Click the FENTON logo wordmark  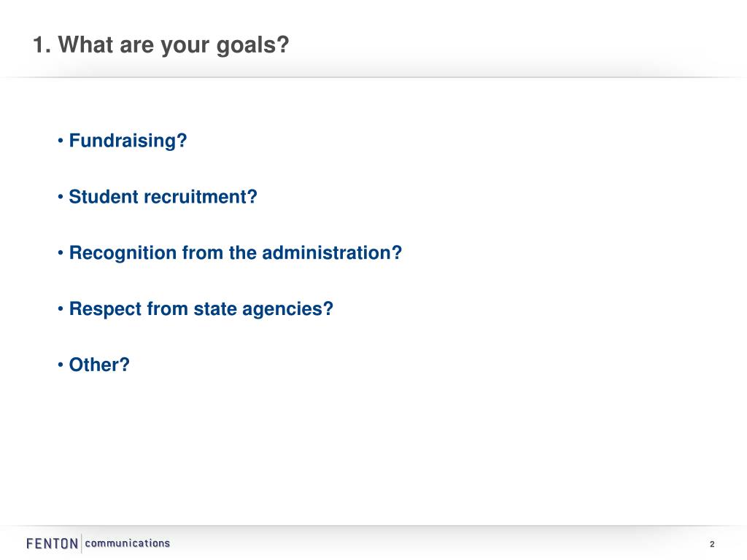click(52, 543)
